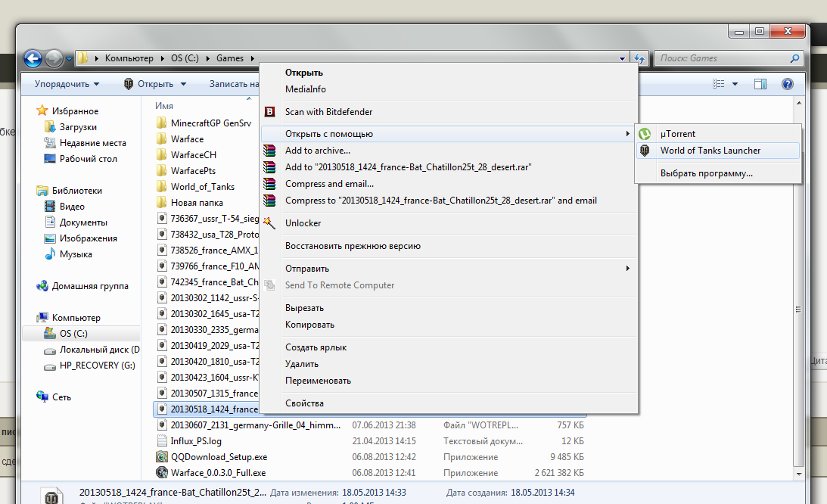Toggle the preview pane icon
This screenshot has width=827, height=504.
[x=761, y=84]
